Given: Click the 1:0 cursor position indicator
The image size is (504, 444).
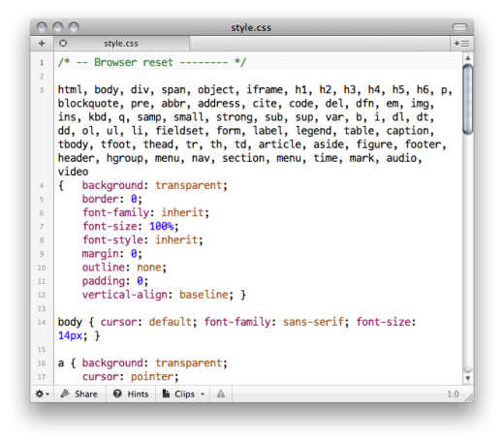Looking at the screenshot, I should click(x=453, y=394).
